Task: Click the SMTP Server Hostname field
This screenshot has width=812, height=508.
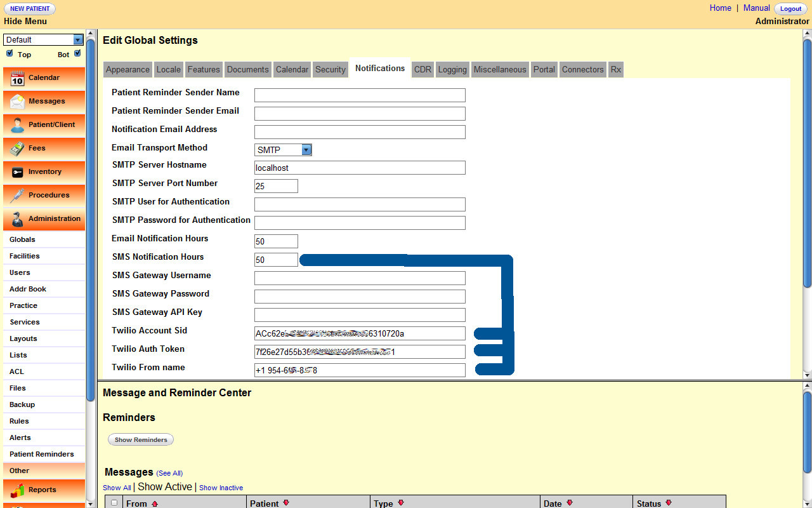Action: 360,168
